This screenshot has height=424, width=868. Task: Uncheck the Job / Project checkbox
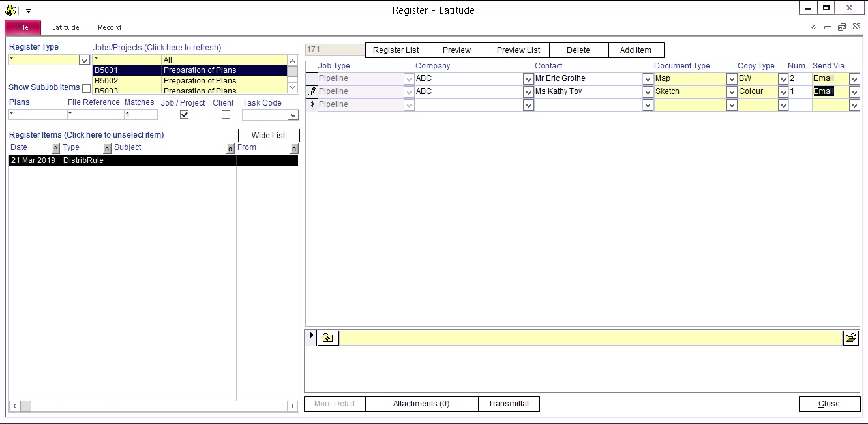(184, 115)
